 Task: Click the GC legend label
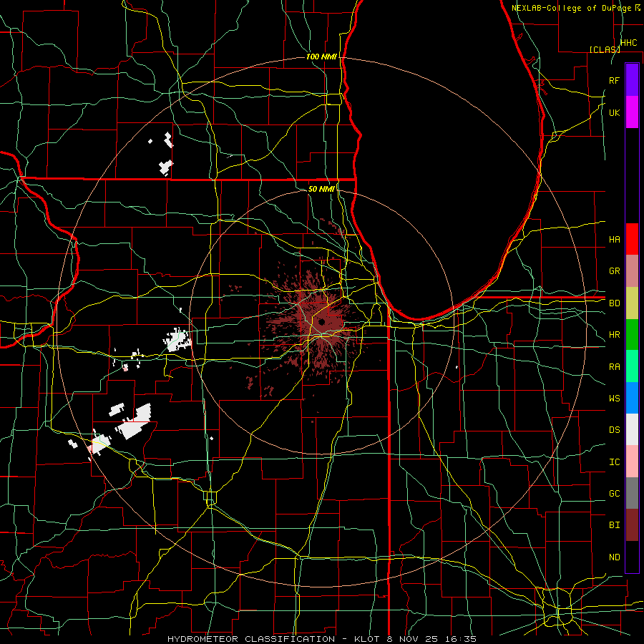point(615,493)
